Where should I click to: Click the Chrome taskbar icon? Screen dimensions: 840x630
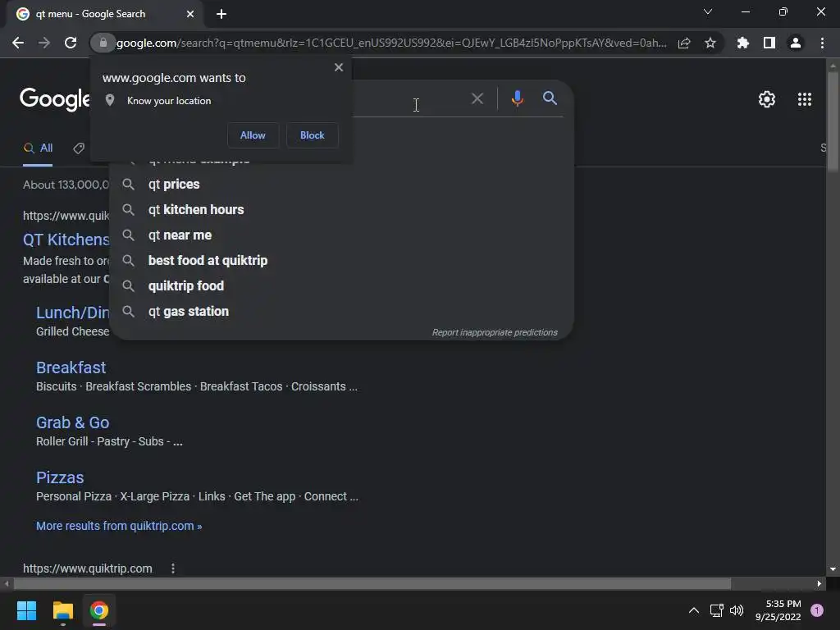[x=99, y=610]
